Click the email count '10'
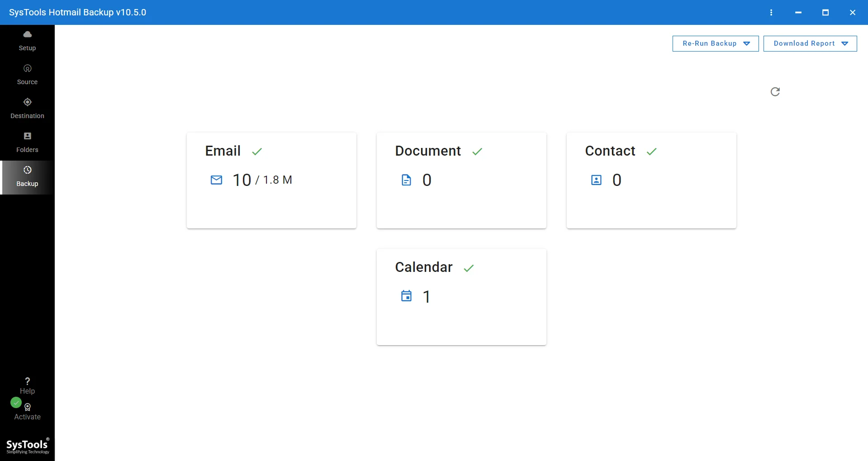 [x=242, y=180]
